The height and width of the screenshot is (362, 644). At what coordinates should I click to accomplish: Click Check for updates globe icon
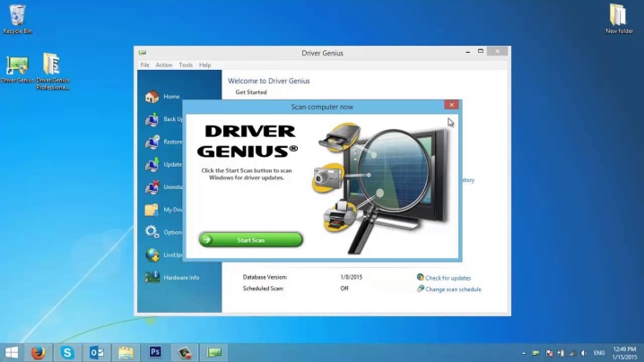420,277
